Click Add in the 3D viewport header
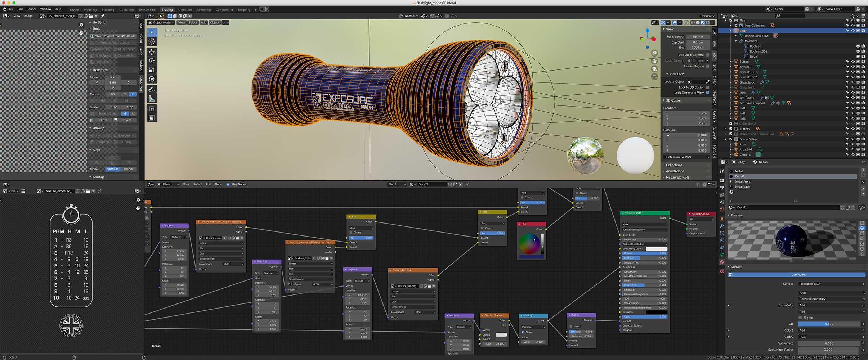 [x=203, y=22]
